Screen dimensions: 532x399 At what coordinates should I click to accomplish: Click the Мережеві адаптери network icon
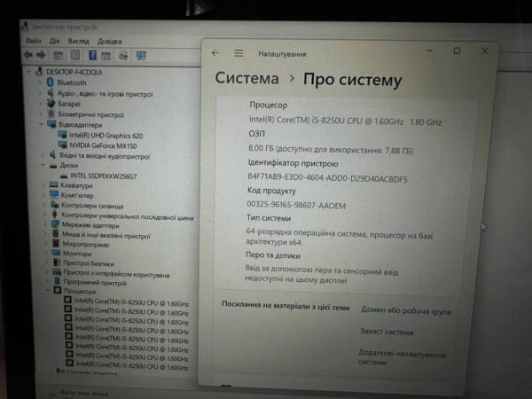(55, 224)
